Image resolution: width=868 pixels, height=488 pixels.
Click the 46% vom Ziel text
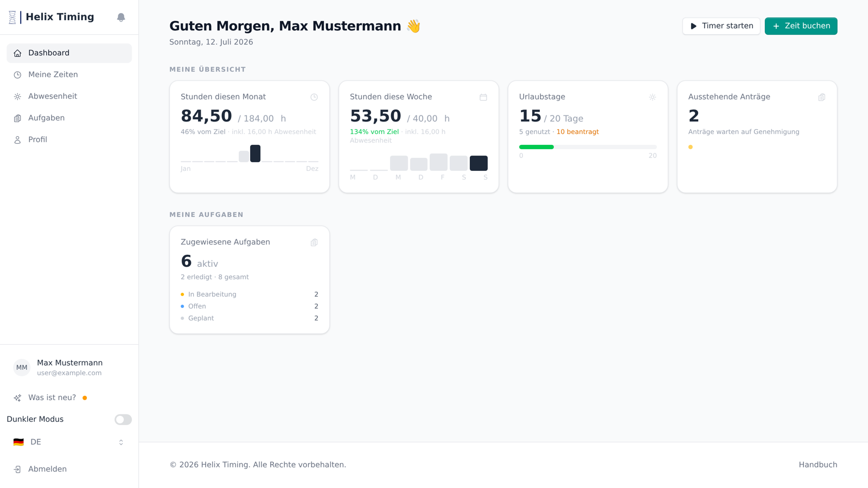(203, 132)
